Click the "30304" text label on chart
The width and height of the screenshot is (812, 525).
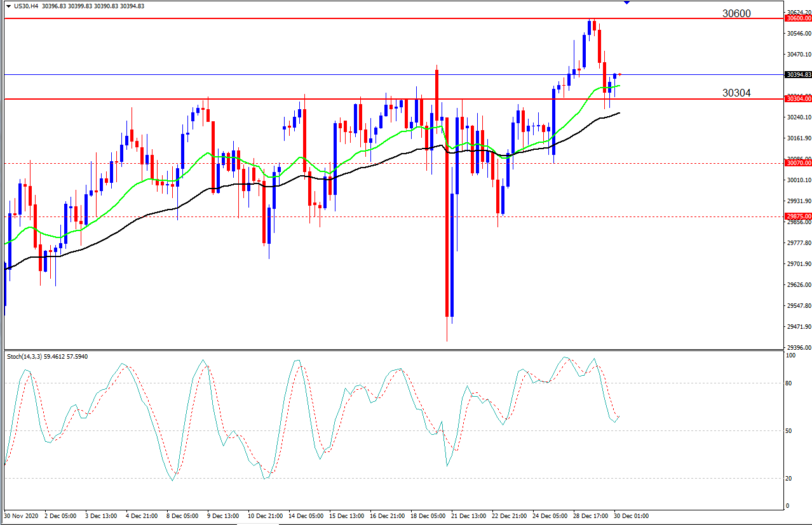click(736, 93)
